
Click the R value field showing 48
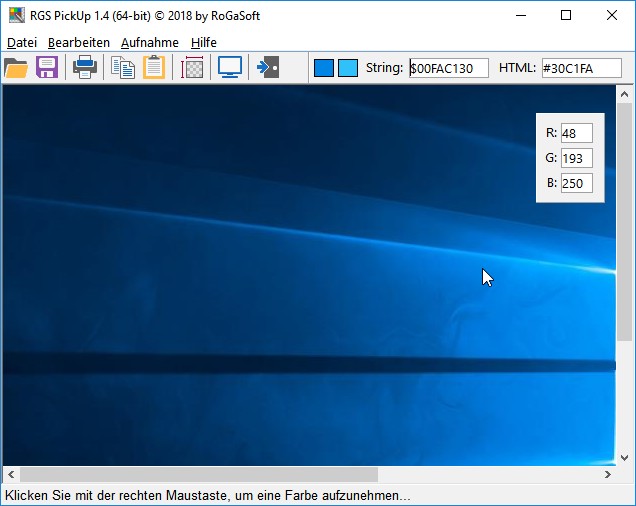[x=576, y=133]
